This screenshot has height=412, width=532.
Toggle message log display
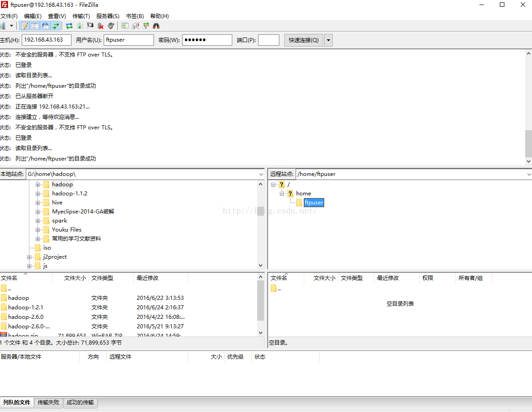[x=24, y=26]
